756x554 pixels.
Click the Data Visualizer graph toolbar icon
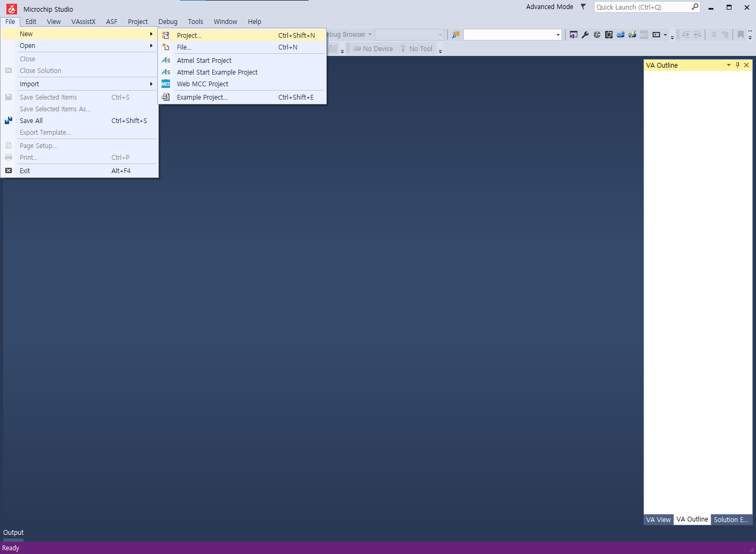pos(621,35)
